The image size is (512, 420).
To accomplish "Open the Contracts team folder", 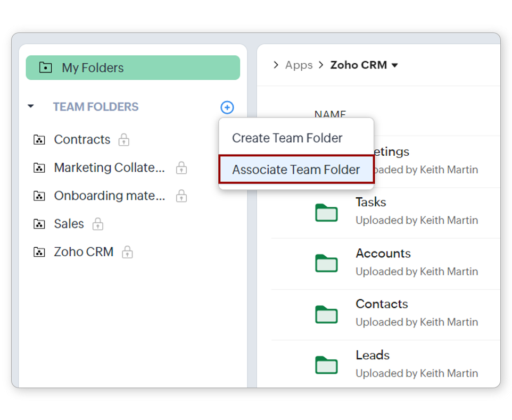I will coord(82,140).
